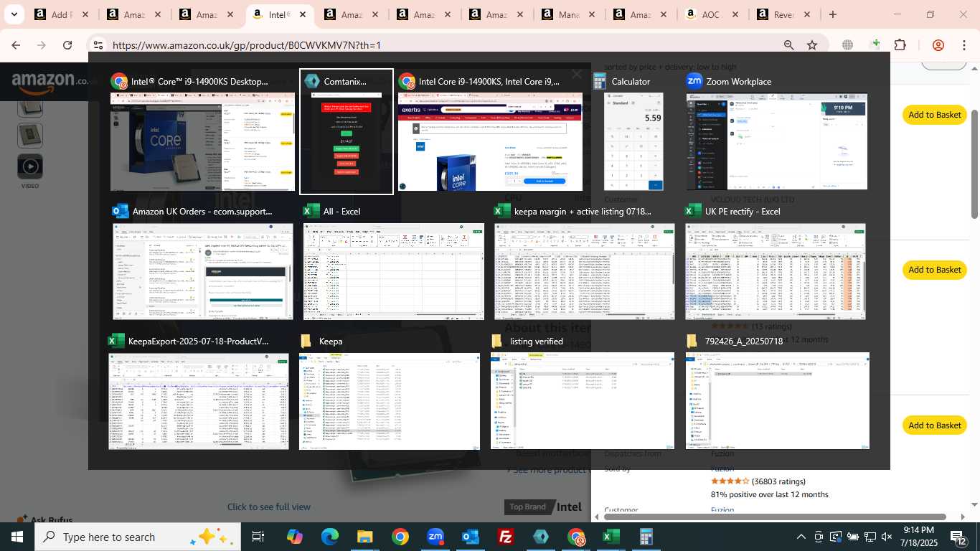The height and width of the screenshot is (551, 980).
Task: Switch to the Comtanix window thumbnail
Action: tap(347, 132)
